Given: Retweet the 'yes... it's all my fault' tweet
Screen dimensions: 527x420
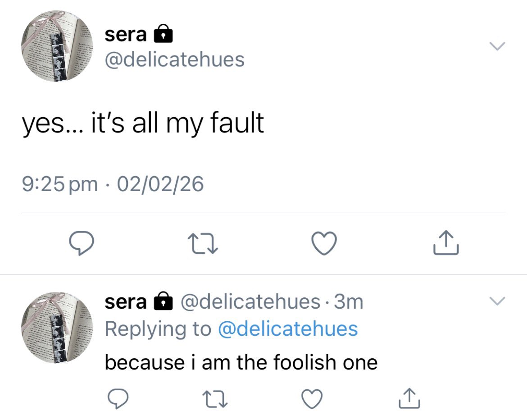Looking at the screenshot, I should [203, 244].
